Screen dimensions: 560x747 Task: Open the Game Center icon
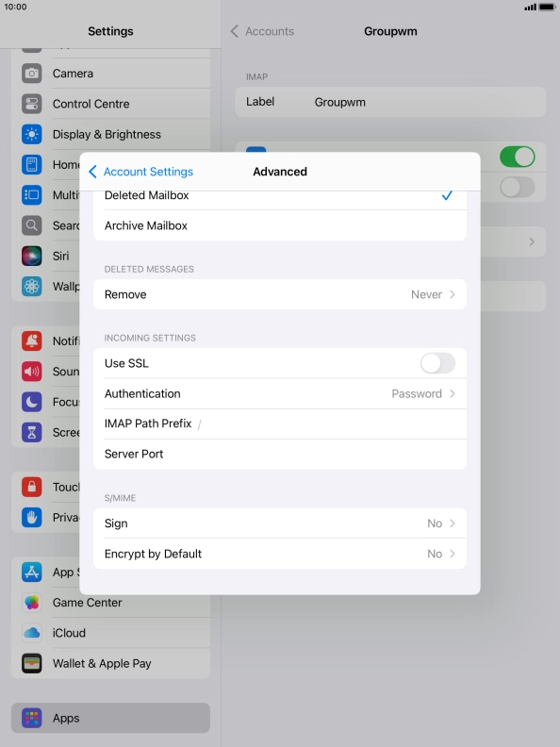pyautogui.click(x=31, y=603)
